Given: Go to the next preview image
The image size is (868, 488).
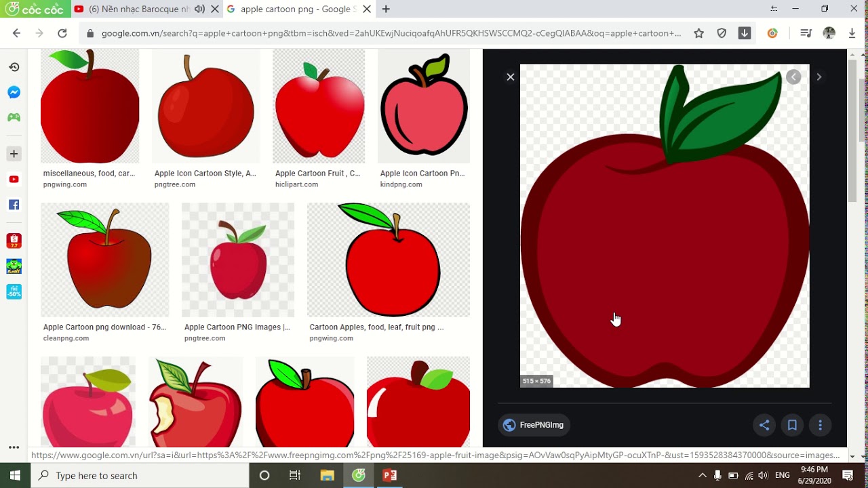Looking at the screenshot, I should pos(818,77).
